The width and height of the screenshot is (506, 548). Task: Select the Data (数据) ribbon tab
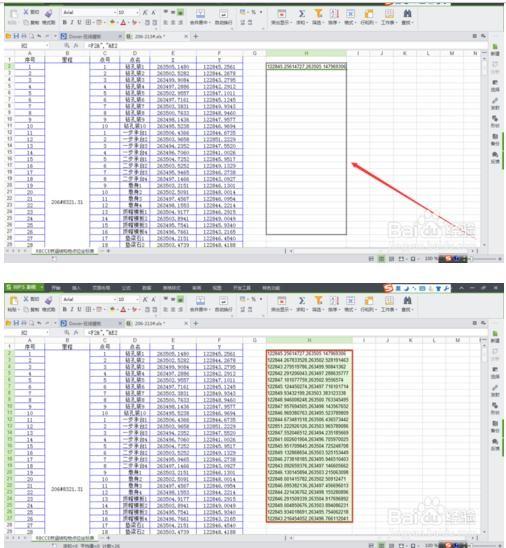pos(146,288)
